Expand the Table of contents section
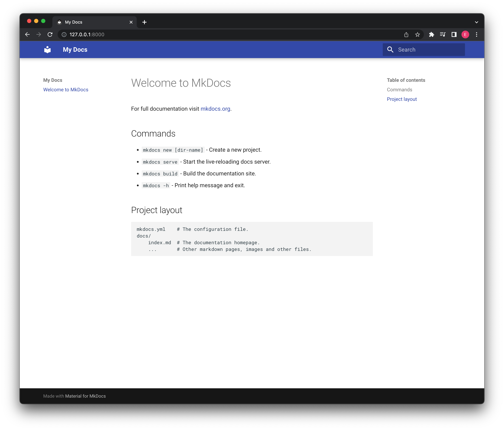 (406, 80)
